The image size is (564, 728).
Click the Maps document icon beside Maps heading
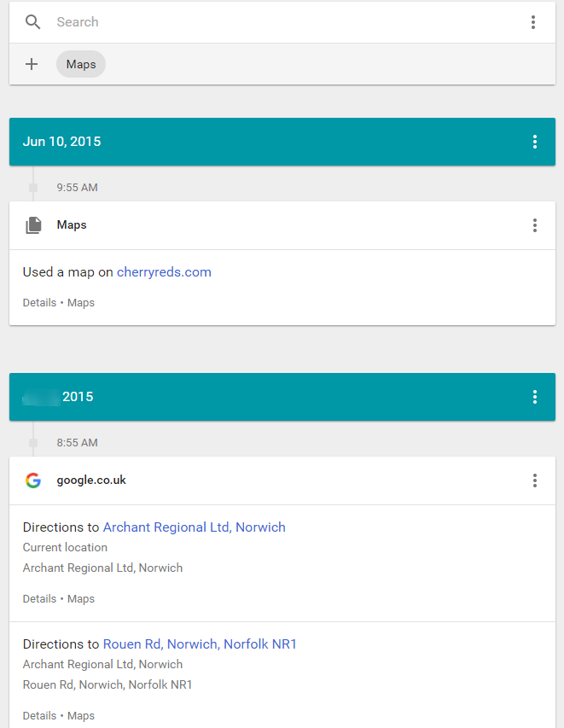point(32,224)
